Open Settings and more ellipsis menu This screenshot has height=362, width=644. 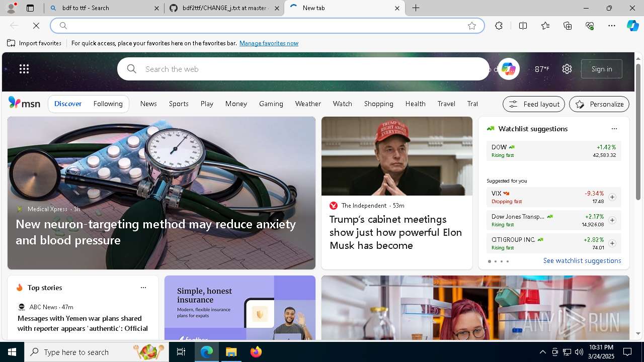[612, 26]
